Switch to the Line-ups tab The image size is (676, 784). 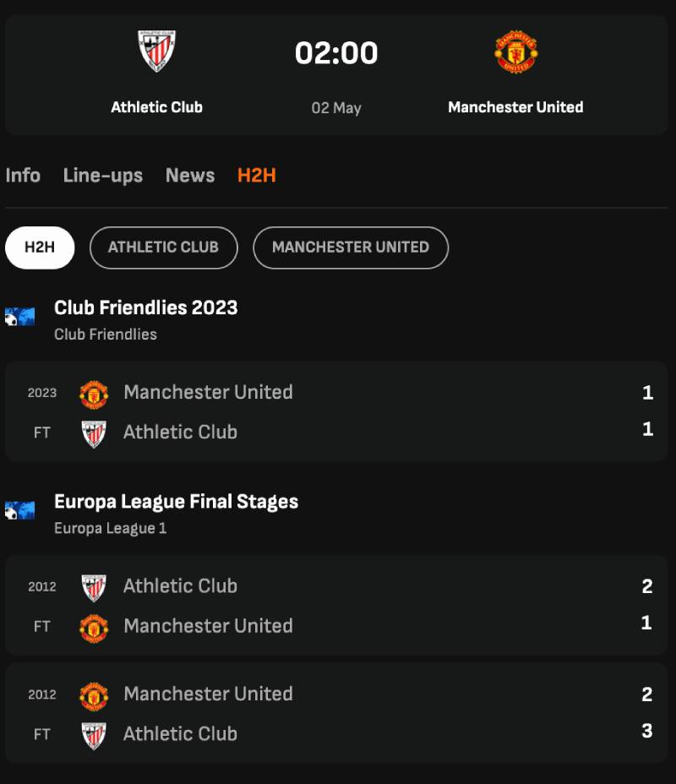coord(103,176)
